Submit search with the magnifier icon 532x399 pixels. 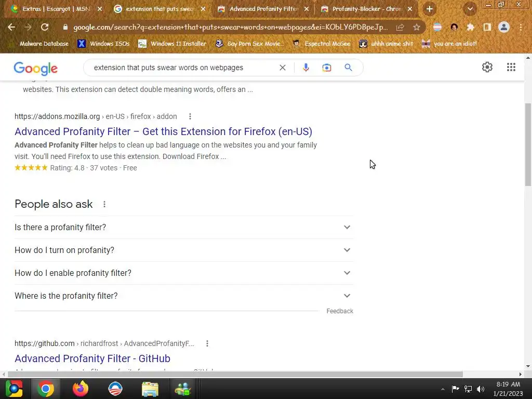pyautogui.click(x=348, y=68)
